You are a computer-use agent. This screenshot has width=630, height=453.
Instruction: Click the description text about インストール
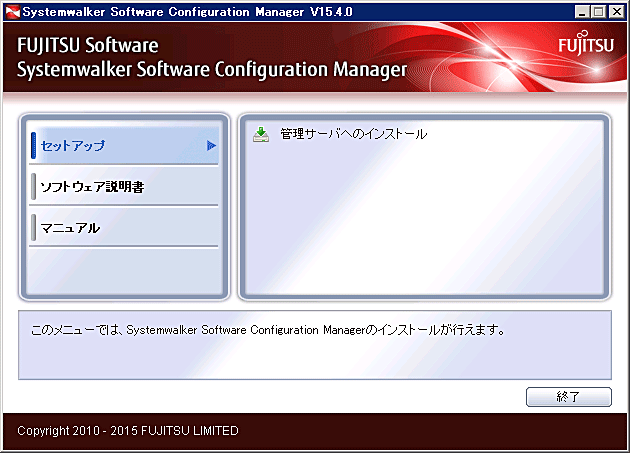click(x=268, y=330)
